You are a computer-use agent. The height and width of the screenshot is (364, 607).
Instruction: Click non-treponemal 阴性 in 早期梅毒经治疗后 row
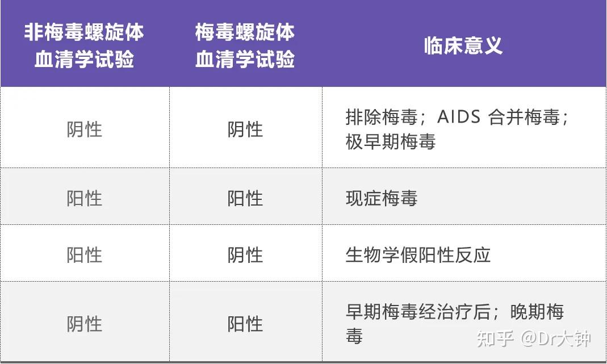point(84,324)
